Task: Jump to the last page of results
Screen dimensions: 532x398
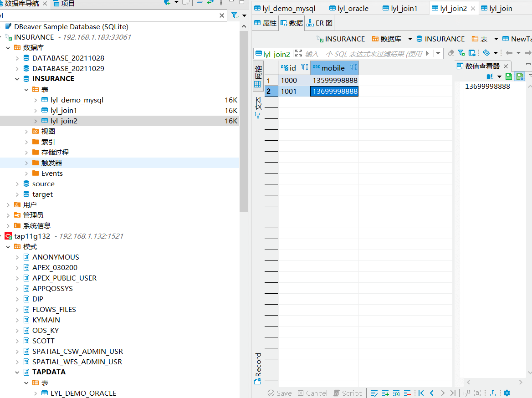Action: click(452, 393)
